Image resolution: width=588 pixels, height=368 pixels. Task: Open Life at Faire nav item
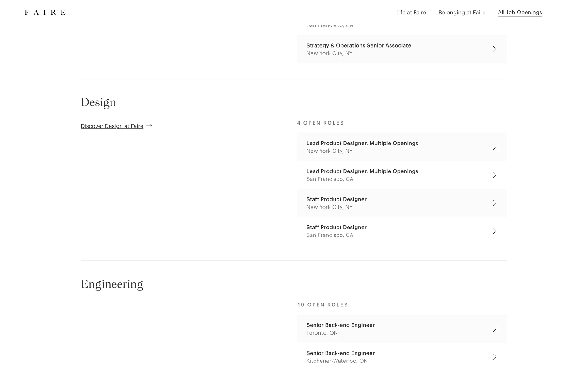click(x=411, y=13)
